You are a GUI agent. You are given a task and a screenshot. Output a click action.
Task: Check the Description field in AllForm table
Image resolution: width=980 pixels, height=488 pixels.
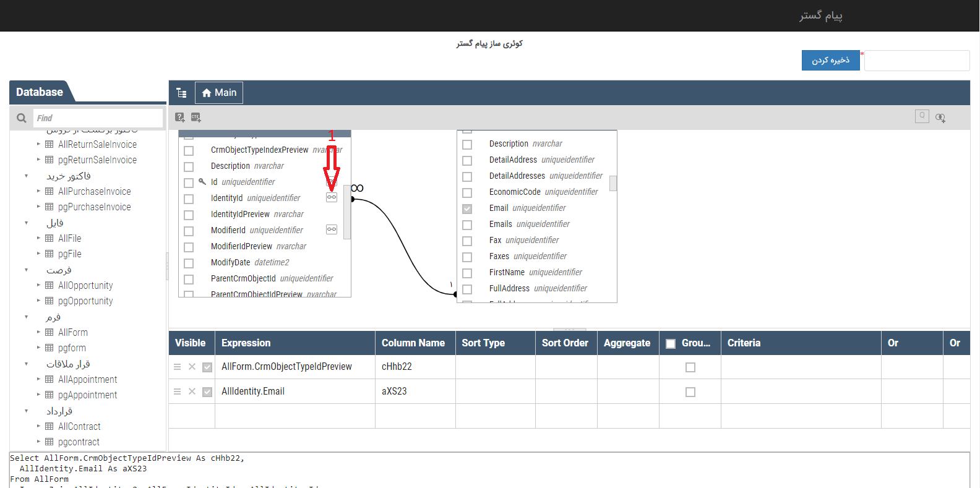(189, 166)
